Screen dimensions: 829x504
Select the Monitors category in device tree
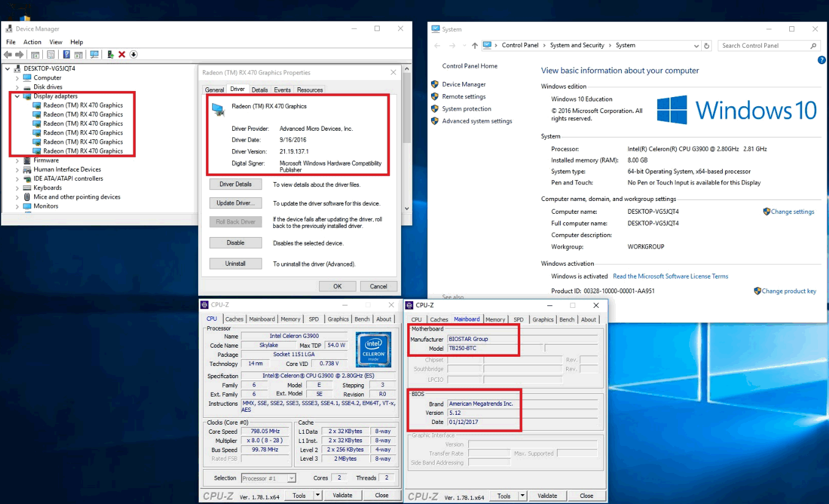click(x=46, y=206)
